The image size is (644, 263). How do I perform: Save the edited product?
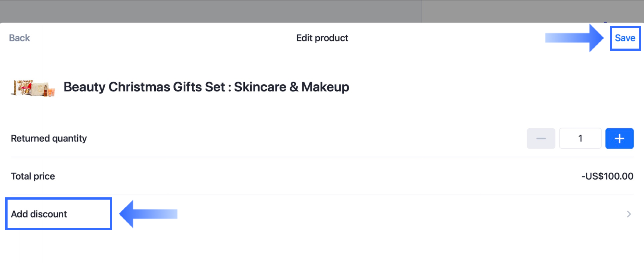click(x=625, y=38)
